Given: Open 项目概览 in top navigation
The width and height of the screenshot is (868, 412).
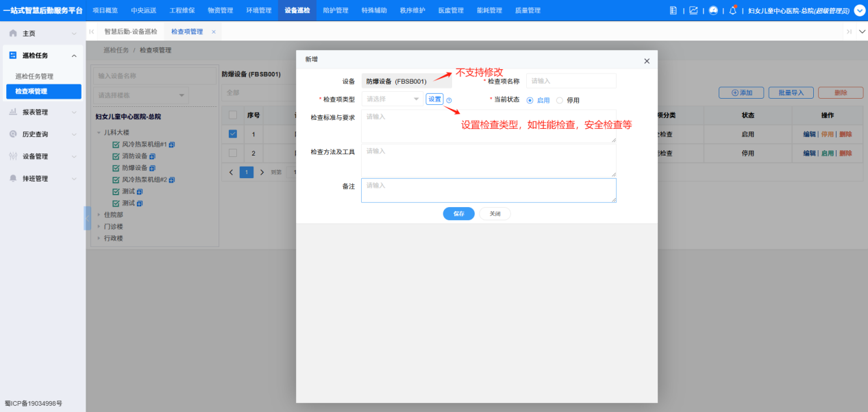Looking at the screenshot, I should (x=105, y=10).
